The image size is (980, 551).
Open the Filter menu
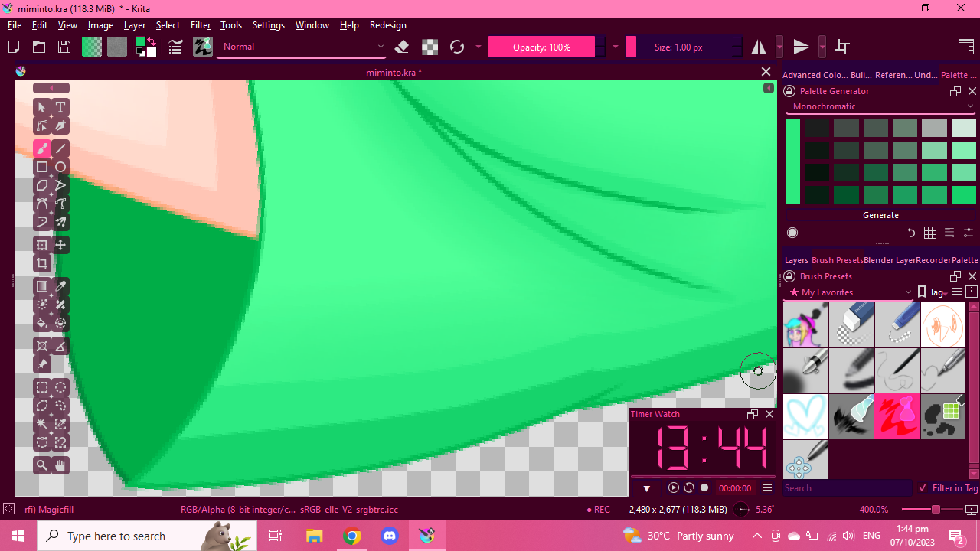pos(201,25)
